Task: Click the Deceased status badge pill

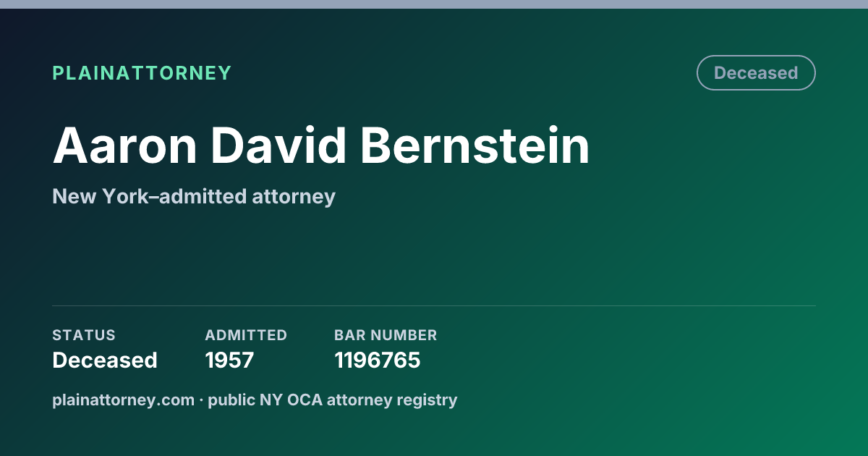Action: point(756,73)
